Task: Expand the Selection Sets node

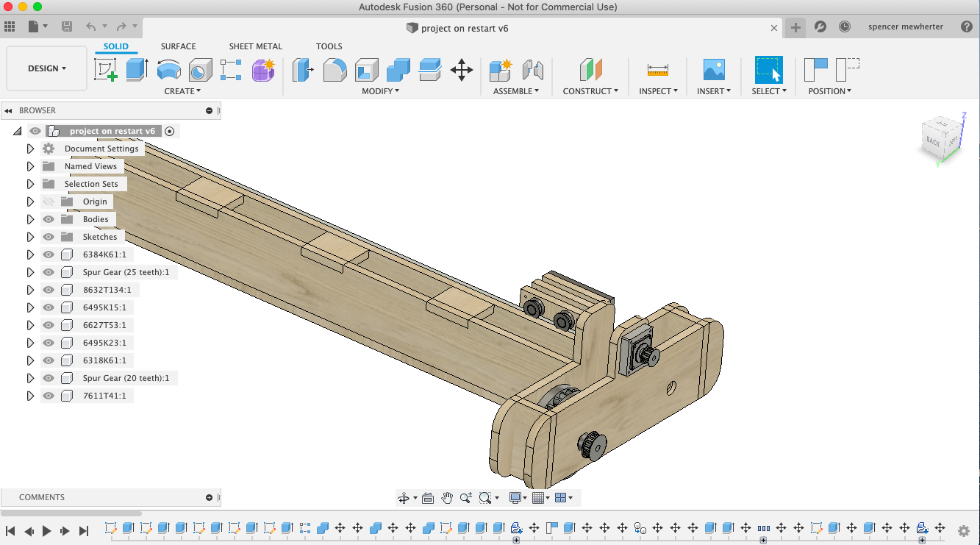Action: coord(30,184)
